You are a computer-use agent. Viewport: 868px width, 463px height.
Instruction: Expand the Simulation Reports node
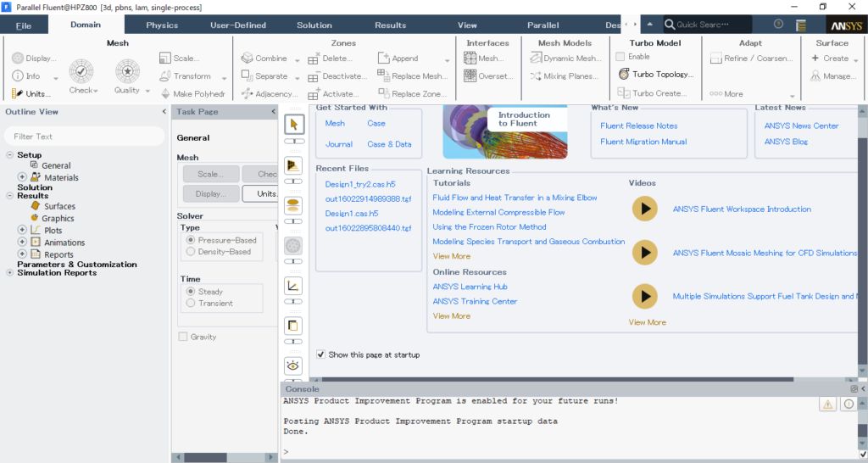(9, 272)
